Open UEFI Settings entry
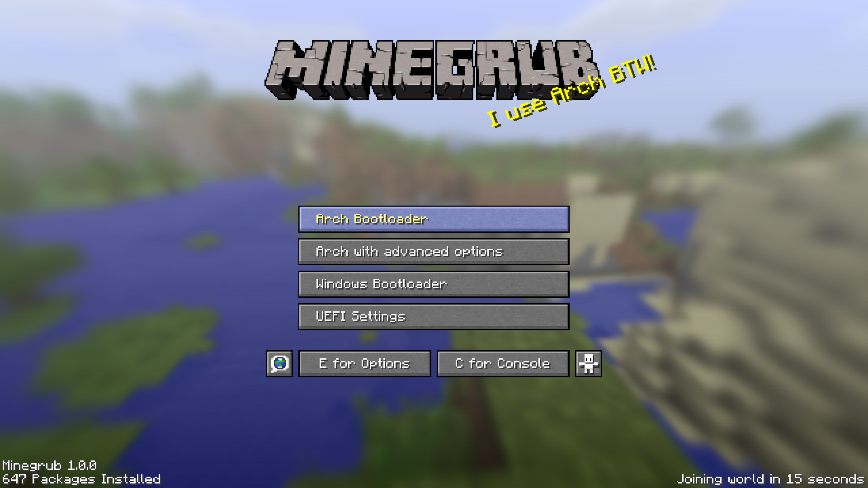Viewport: 868px width, 488px height. [434, 315]
